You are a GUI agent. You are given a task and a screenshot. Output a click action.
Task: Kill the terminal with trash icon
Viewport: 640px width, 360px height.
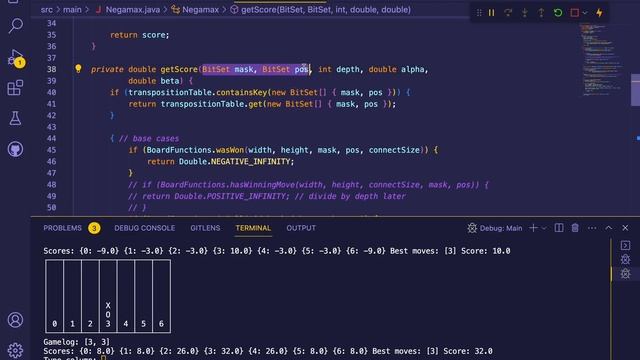[575, 228]
